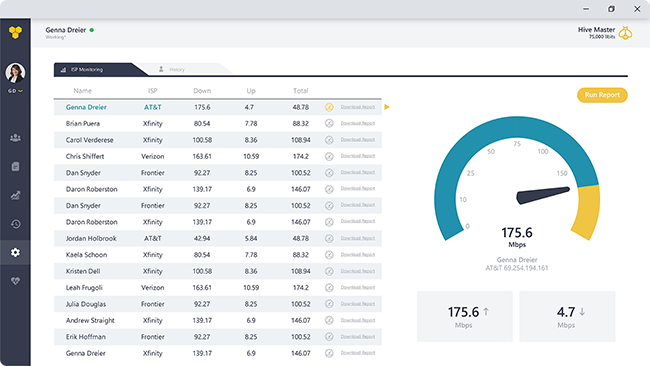Image resolution: width=650 pixels, height=366 pixels.
Task: Click the honeycomb logo in the sidebar
Action: pyautogui.click(x=15, y=32)
